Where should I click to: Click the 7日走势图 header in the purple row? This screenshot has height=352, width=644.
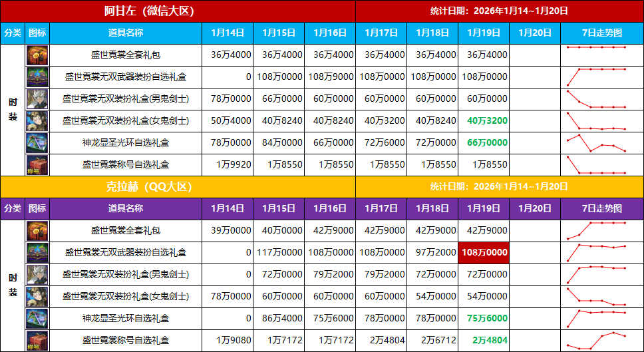point(602,209)
